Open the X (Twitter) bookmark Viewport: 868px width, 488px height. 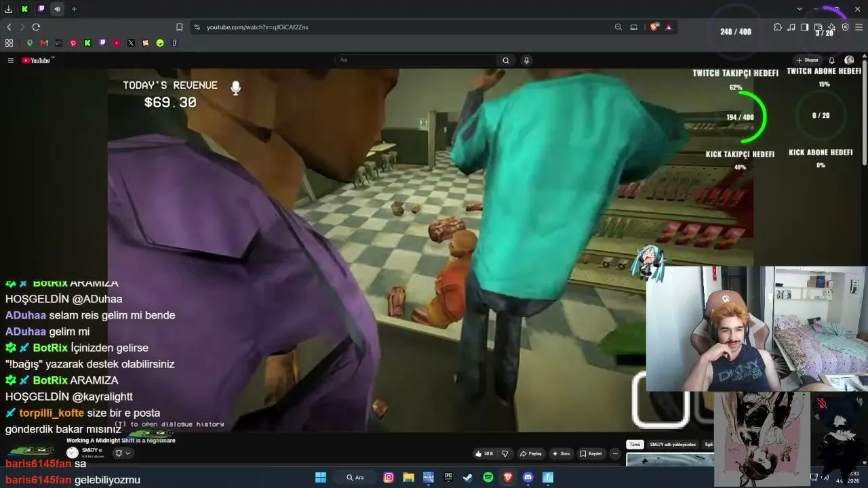[x=131, y=43]
